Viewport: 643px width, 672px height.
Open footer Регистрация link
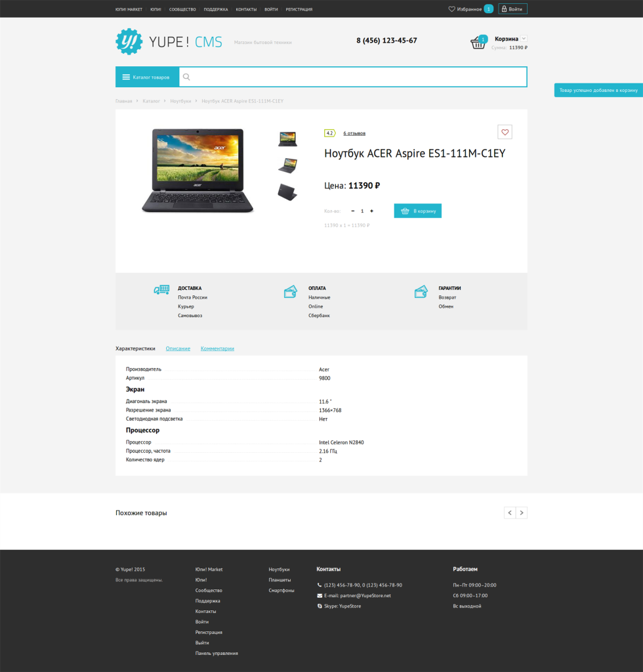tap(209, 633)
